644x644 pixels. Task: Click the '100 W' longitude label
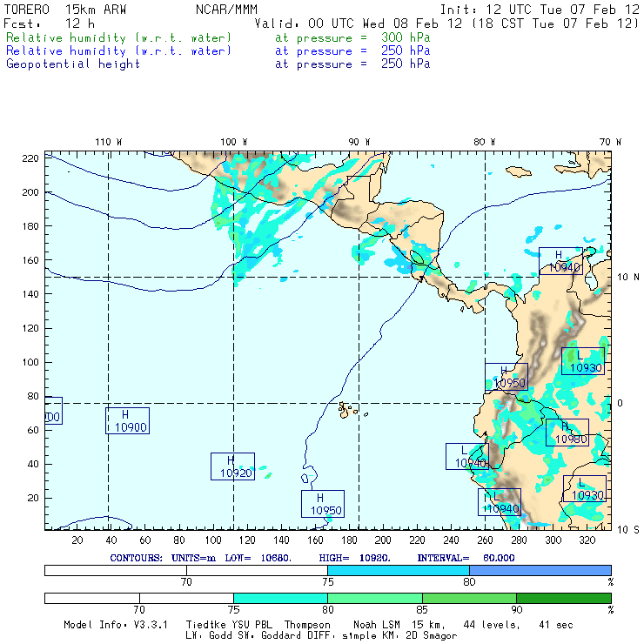[x=234, y=142]
